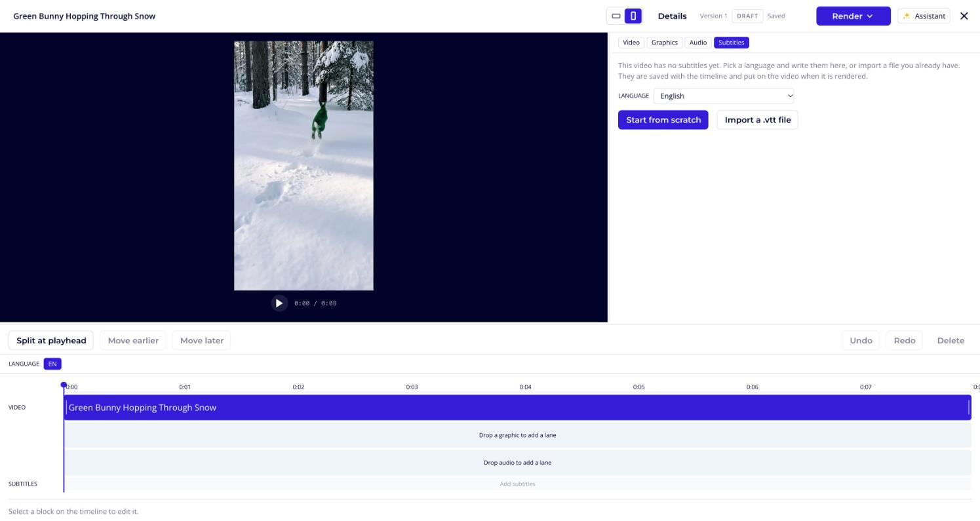Close the editor with X icon
This screenshot has height=521, width=980.
click(964, 16)
